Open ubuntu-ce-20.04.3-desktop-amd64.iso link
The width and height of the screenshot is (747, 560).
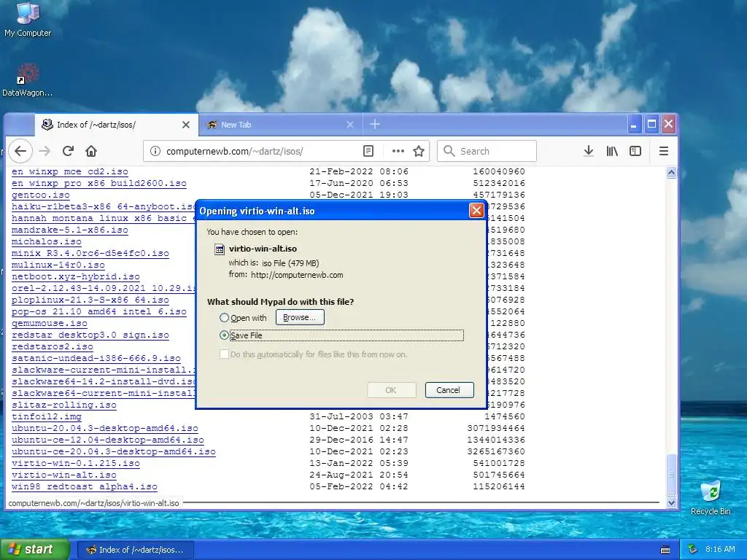point(114,451)
